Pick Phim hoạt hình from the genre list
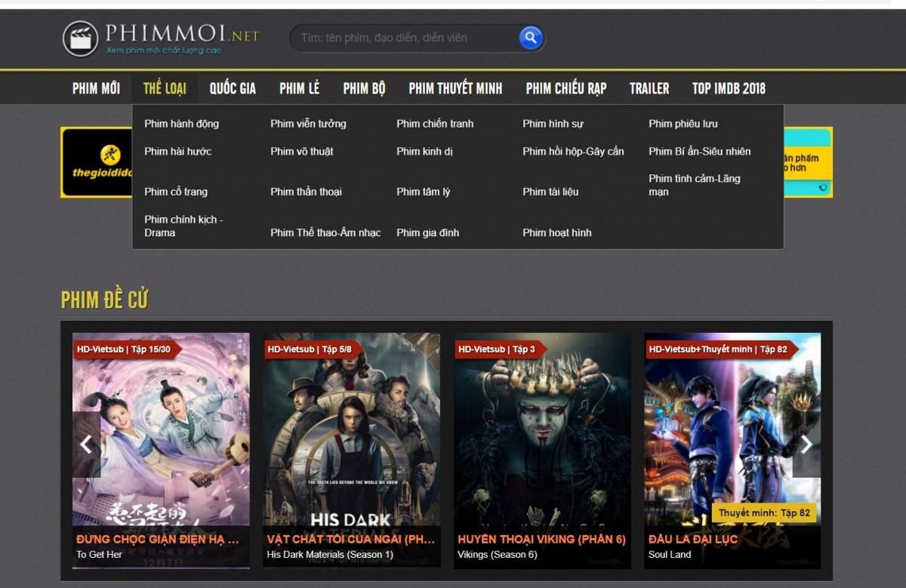Viewport: 906px width, 588px height. (x=556, y=232)
